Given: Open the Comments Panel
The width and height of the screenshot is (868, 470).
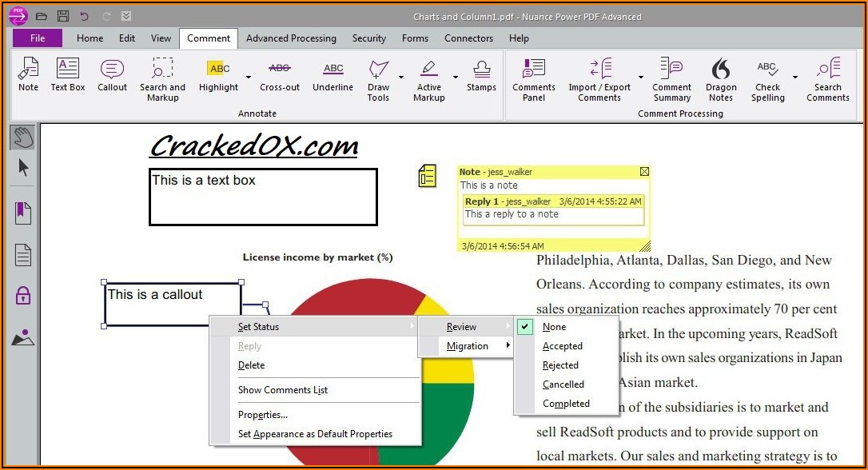Looking at the screenshot, I should pos(533,81).
